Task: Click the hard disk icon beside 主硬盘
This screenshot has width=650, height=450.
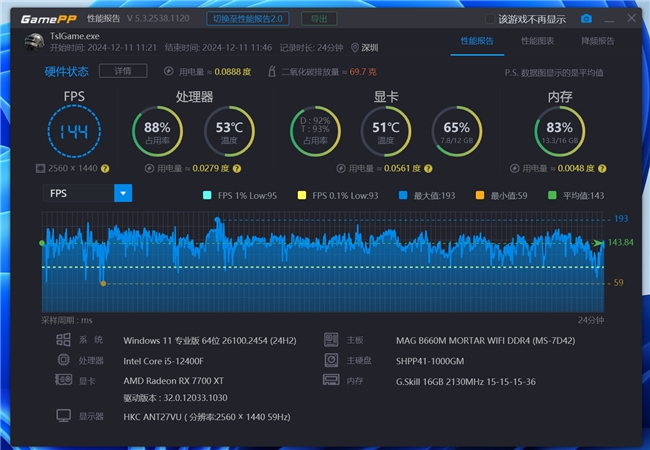Action: coord(331,360)
